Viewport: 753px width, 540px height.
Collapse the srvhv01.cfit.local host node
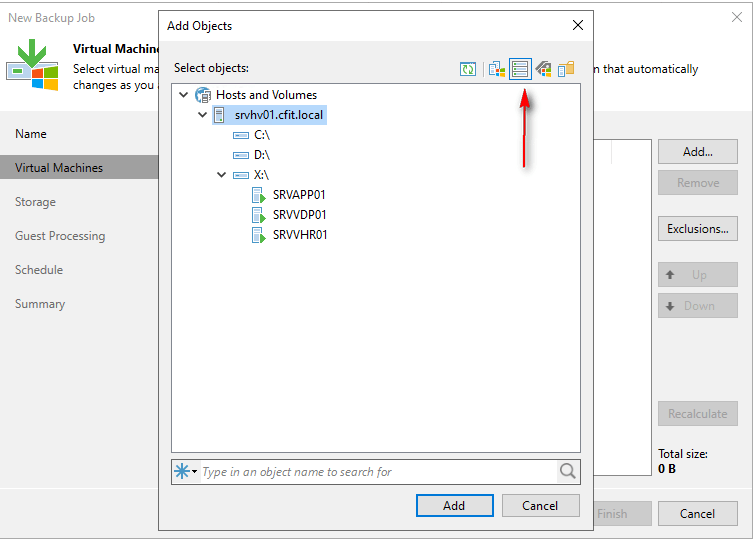[x=203, y=115]
